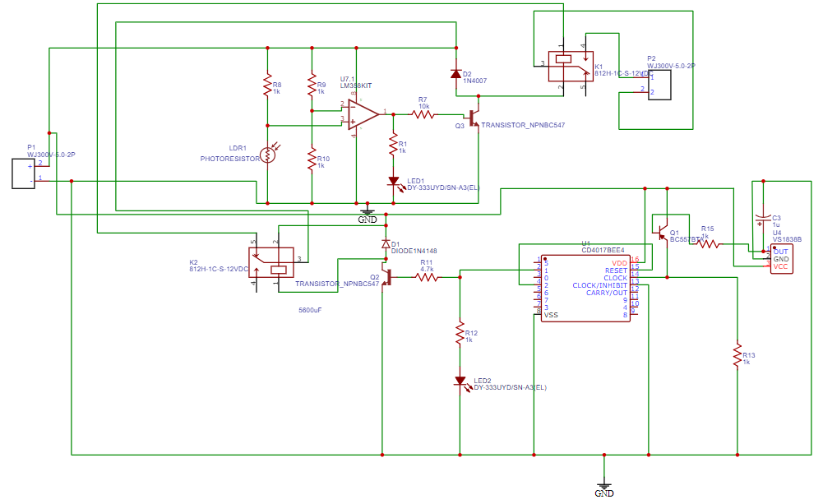The width and height of the screenshot is (823, 504).
Task: Select resistor R10 zigzag symbol
Action: pyautogui.click(x=312, y=159)
